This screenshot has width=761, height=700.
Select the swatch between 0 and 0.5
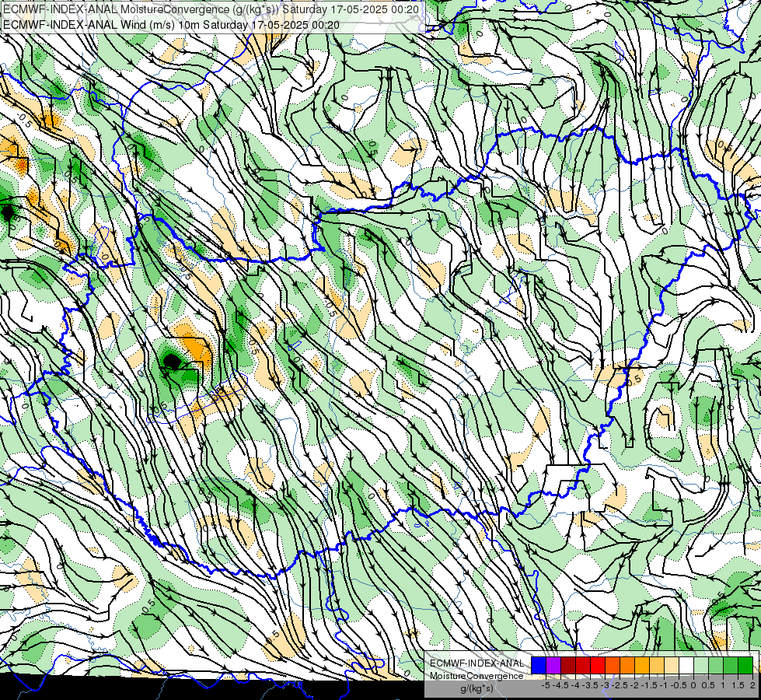tap(701, 666)
